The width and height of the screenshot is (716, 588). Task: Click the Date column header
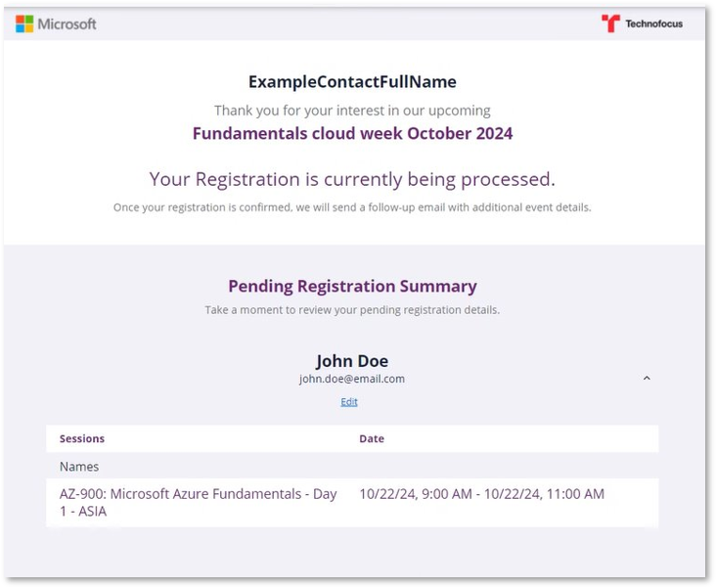point(372,438)
